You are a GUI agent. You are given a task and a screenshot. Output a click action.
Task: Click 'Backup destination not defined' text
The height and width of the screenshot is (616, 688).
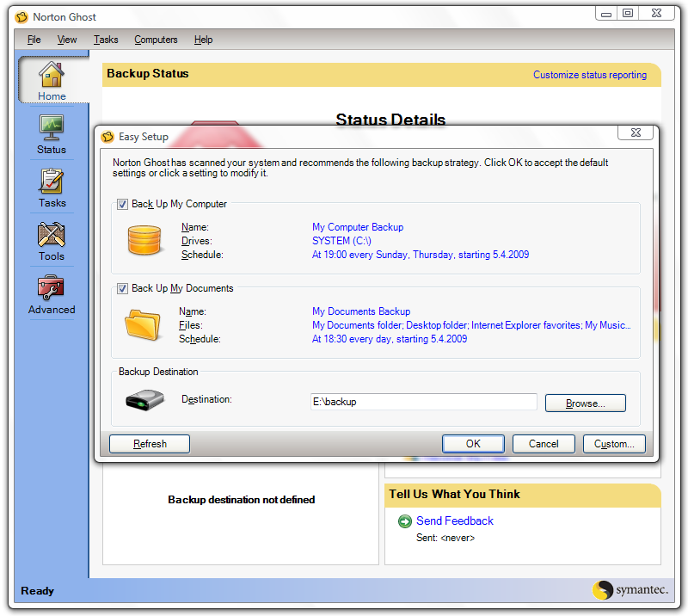click(x=242, y=500)
